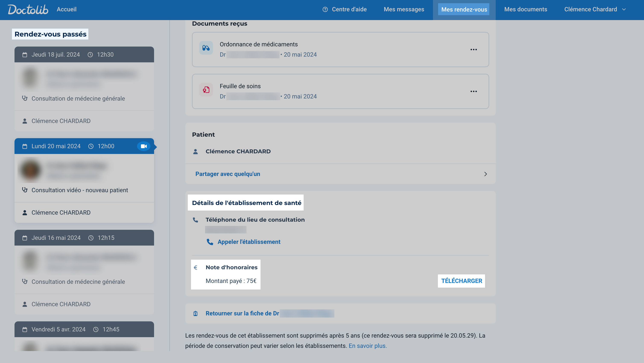The width and height of the screenshot is (644, 363).
Task: Open Mes messages in the navigation bar
Action: [x=404, y=10]
